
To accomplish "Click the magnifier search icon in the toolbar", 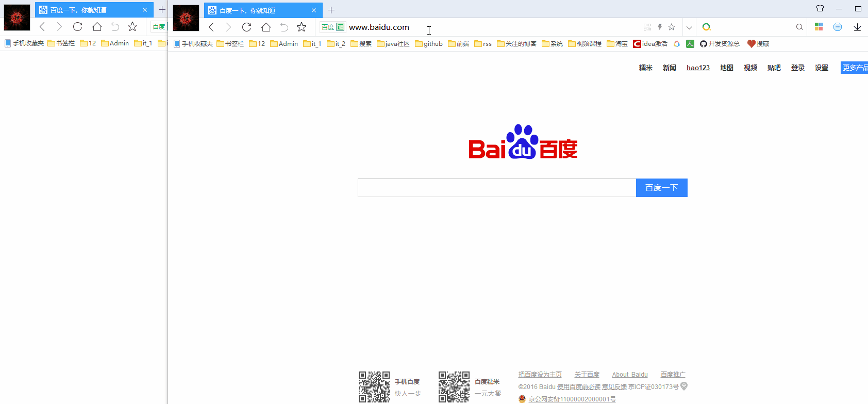I will coord(799,27).
